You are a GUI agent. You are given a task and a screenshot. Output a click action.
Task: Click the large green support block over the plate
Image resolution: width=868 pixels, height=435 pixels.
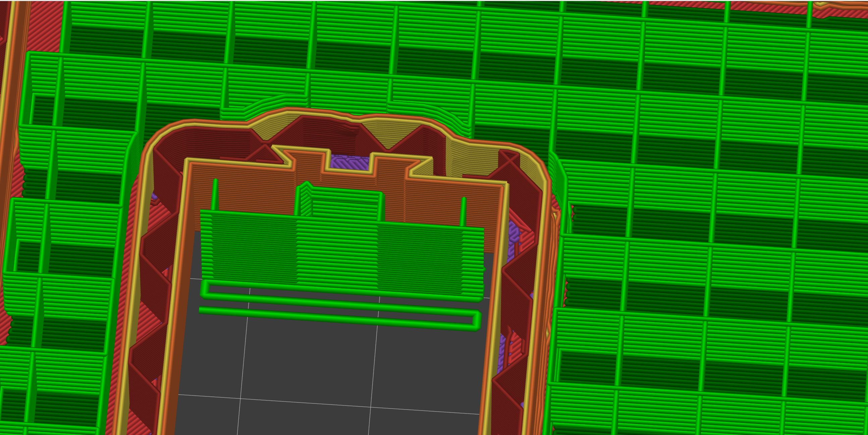point(340,253)
